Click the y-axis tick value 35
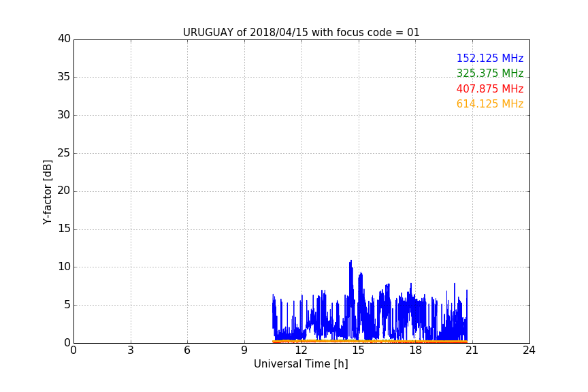The width and height of the screenshot is (588, 392). pos(64,77)
